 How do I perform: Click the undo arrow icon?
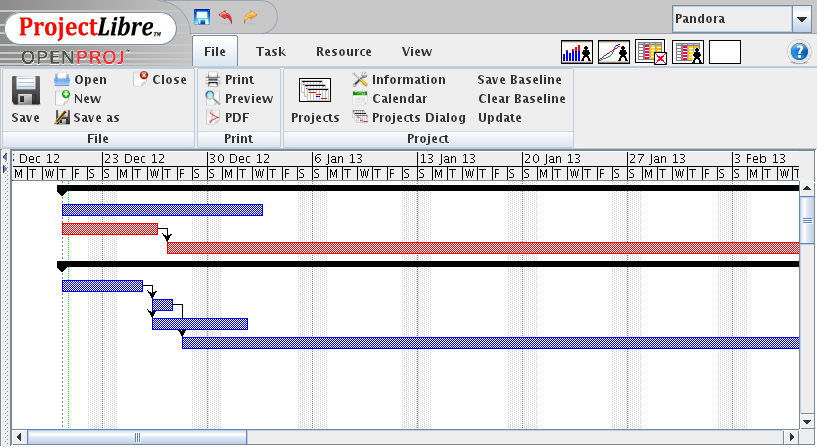[225, 17]
